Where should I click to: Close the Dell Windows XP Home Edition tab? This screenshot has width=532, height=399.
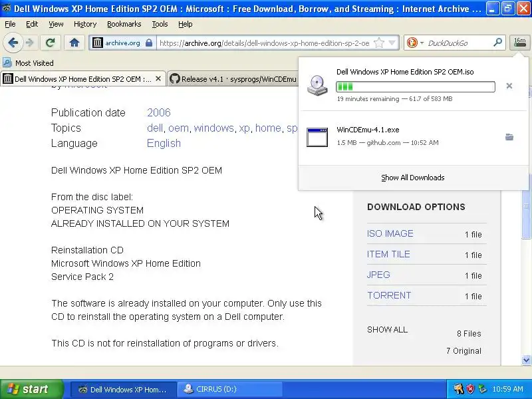(x=158, y=78)
